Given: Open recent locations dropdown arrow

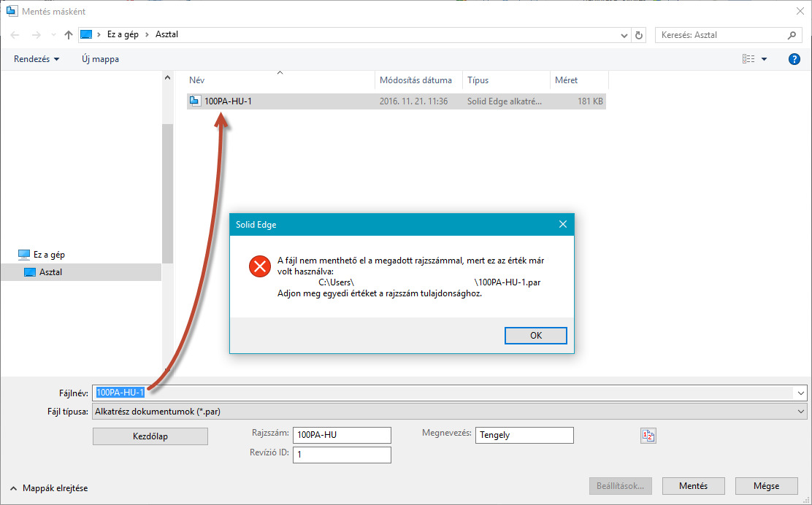Looking at the screenshot, I should (x=53, y=35).
